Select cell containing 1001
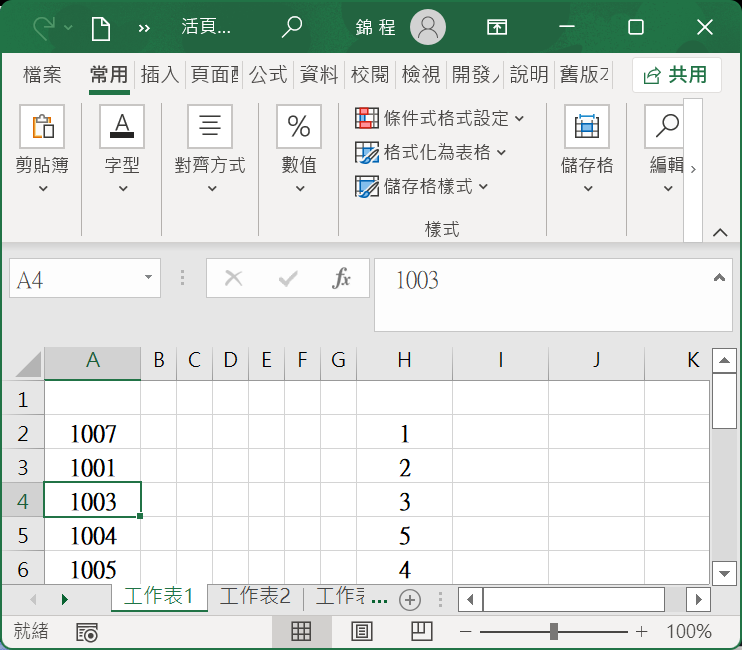742x650 pixels. (x=93, y=467)
